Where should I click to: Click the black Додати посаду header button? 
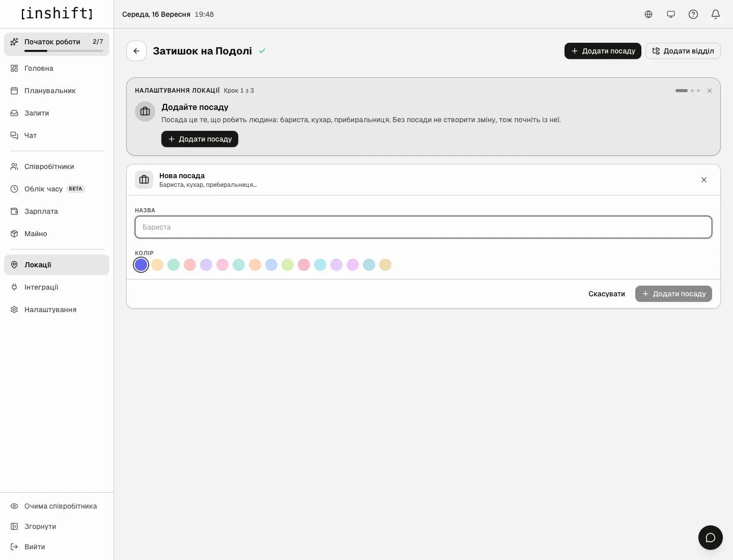603,51
